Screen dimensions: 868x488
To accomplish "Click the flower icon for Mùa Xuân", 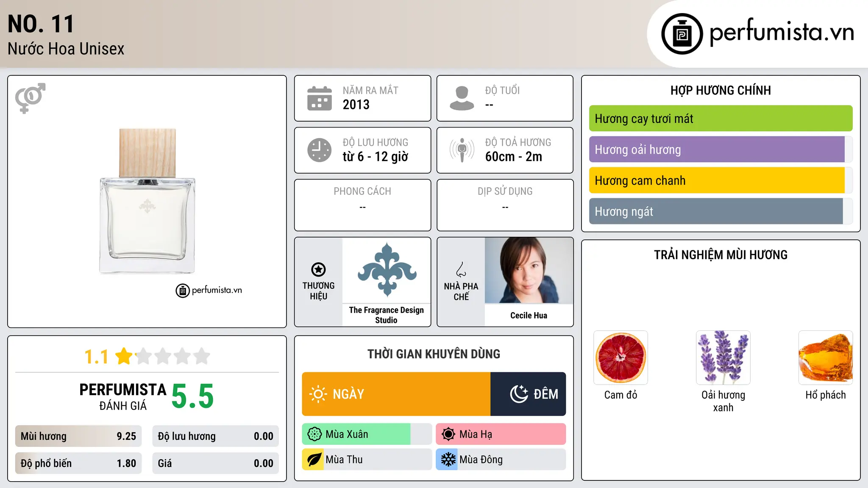I will click(x=314, y=434).
